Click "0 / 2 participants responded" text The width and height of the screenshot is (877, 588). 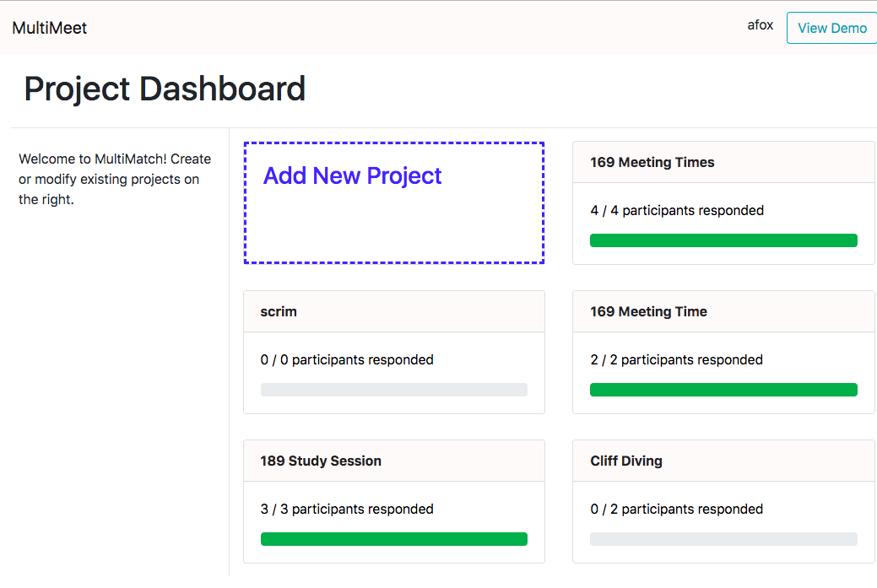(x=677, y=510)
